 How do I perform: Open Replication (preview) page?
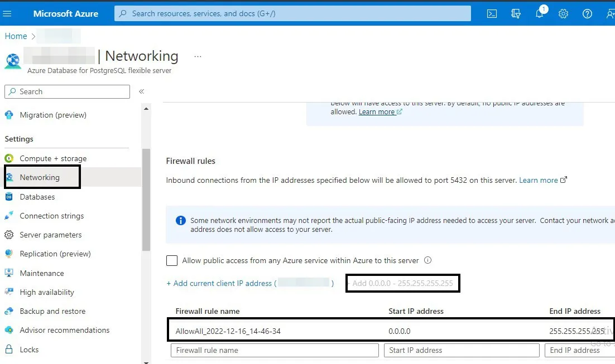click(55, 254)
